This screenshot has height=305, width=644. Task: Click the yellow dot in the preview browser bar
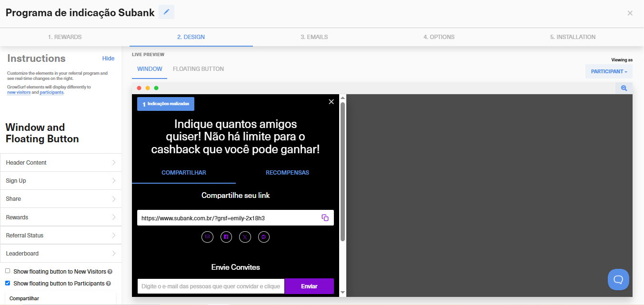pos(148,88)
